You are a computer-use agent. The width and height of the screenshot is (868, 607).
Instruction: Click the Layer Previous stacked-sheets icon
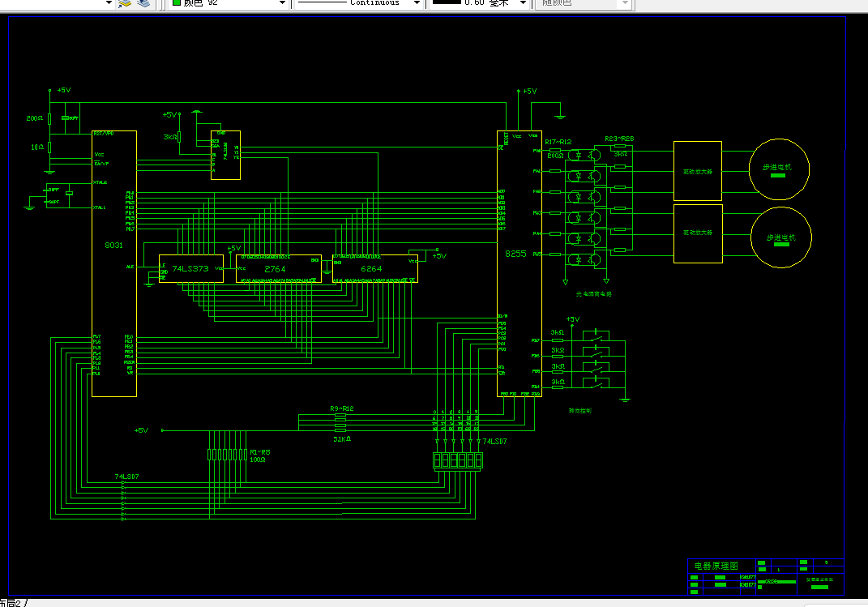point(143,2)
